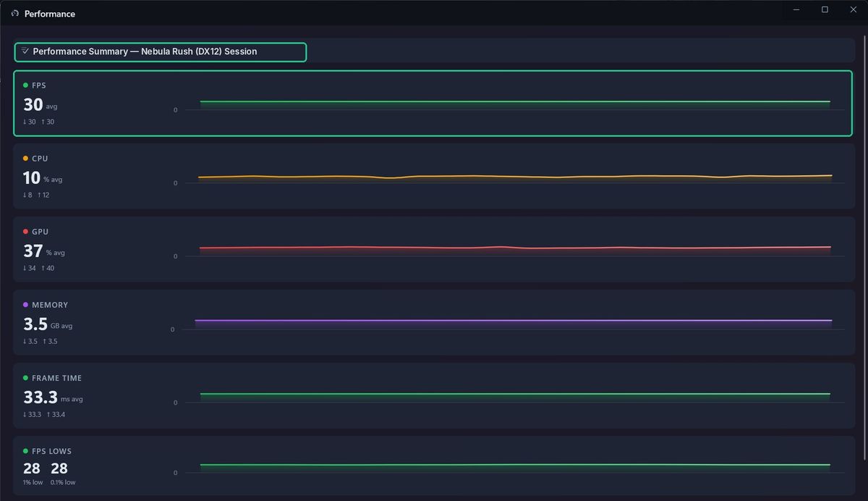Select the 'Performance Summary — Nebula Rush (DX12) Session' heading
Viewport: 868px width, 501px height.
click(145, 52)
